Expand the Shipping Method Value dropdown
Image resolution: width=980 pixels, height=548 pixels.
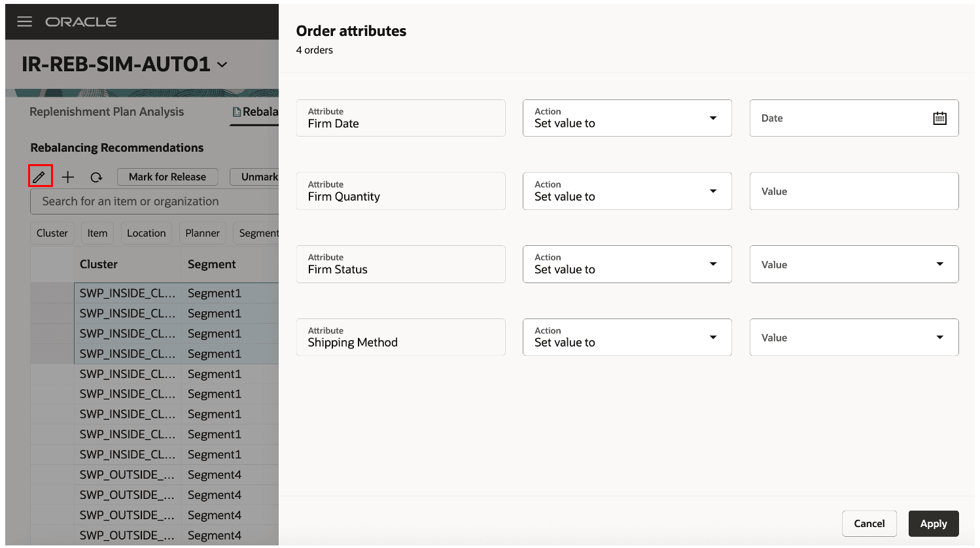point(939,337)
